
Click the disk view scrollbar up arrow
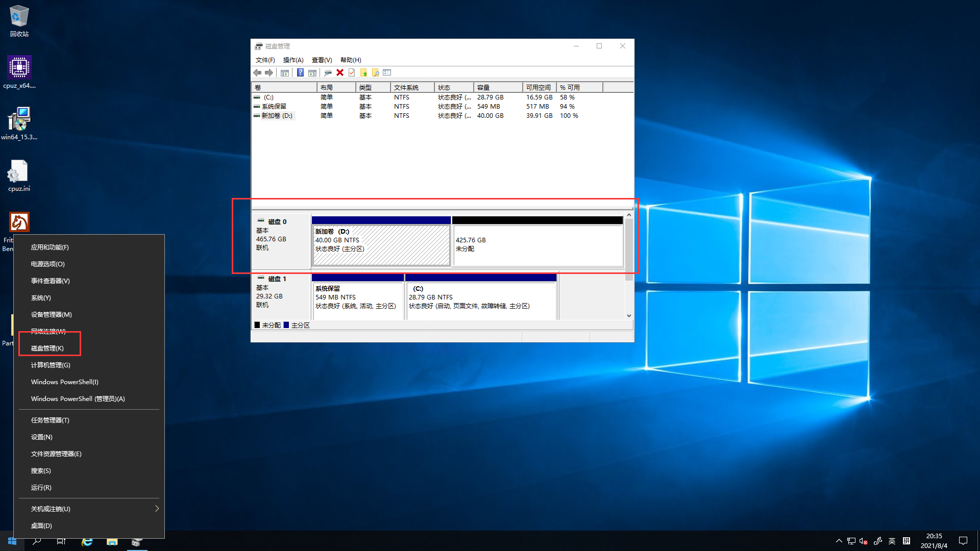pyautogui.click(x=629, y=215)
